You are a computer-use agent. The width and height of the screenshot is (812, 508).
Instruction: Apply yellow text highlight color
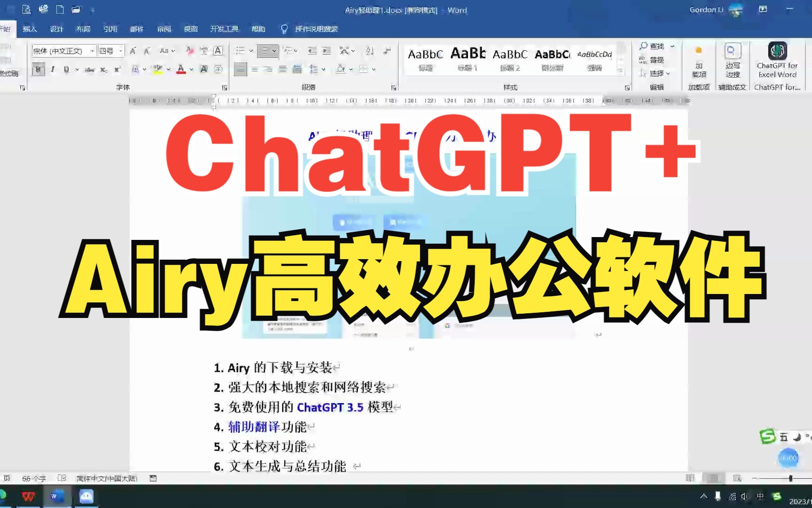click(x=157, y=69)
